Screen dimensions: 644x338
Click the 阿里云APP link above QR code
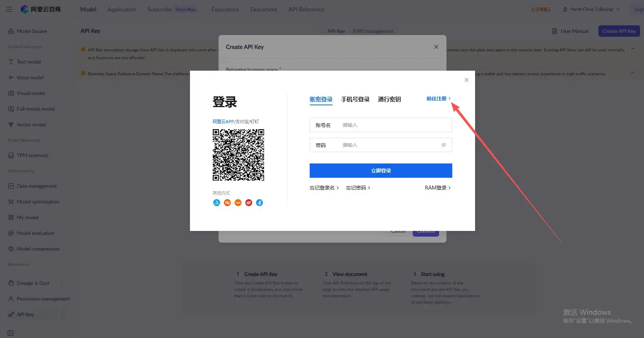[223, 122]
